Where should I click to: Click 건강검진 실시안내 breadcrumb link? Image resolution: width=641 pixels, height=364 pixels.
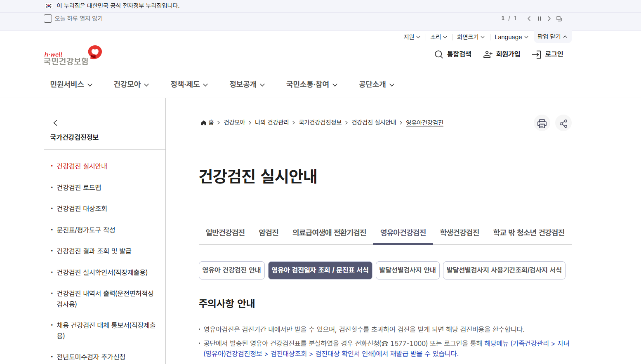pyautogui.click(x=374, y=122)
